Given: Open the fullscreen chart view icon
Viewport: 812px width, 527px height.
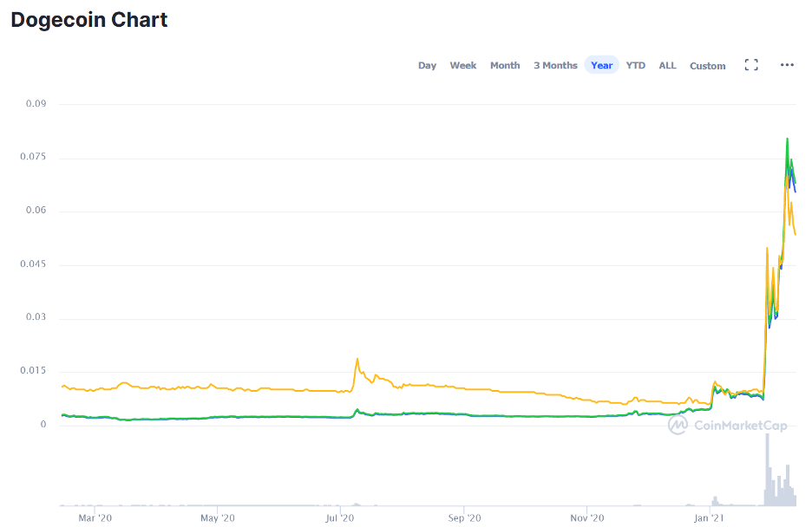Looking at the screenshot, I should point(751,65).
